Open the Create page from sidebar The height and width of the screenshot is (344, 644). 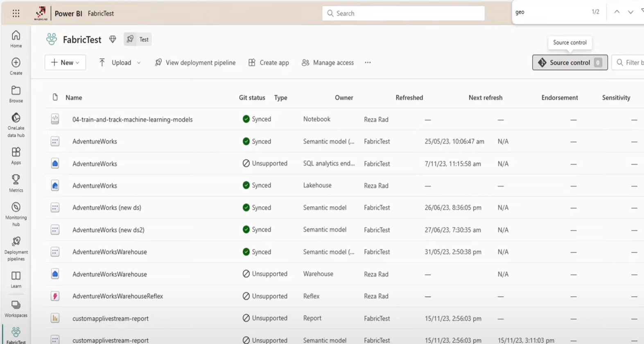coord(16,66)
